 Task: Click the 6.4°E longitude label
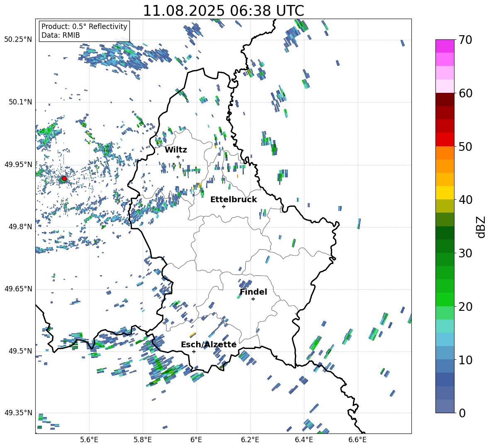(x=304, y=440)
